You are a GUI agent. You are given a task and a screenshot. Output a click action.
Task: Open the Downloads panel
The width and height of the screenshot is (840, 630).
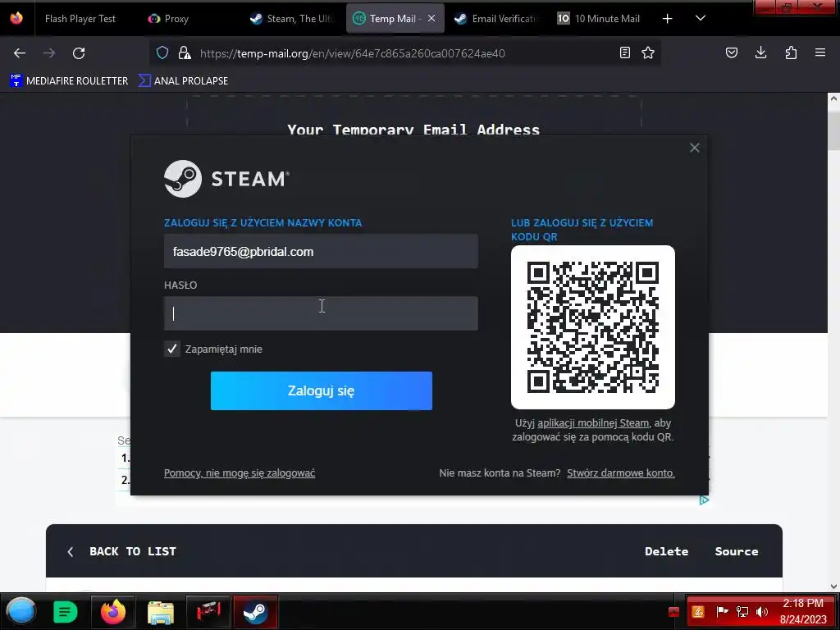coord(760,52)
